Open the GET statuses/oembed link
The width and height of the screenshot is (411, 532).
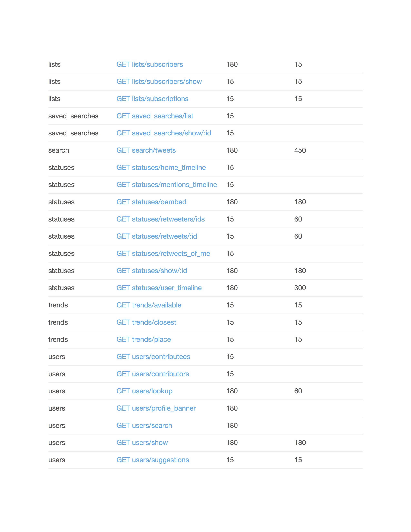151,202
